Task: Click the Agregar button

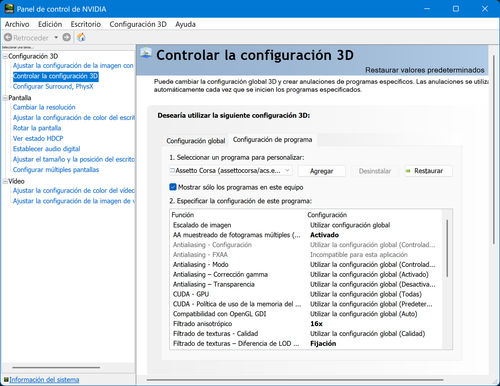Action: click(321, 171)
